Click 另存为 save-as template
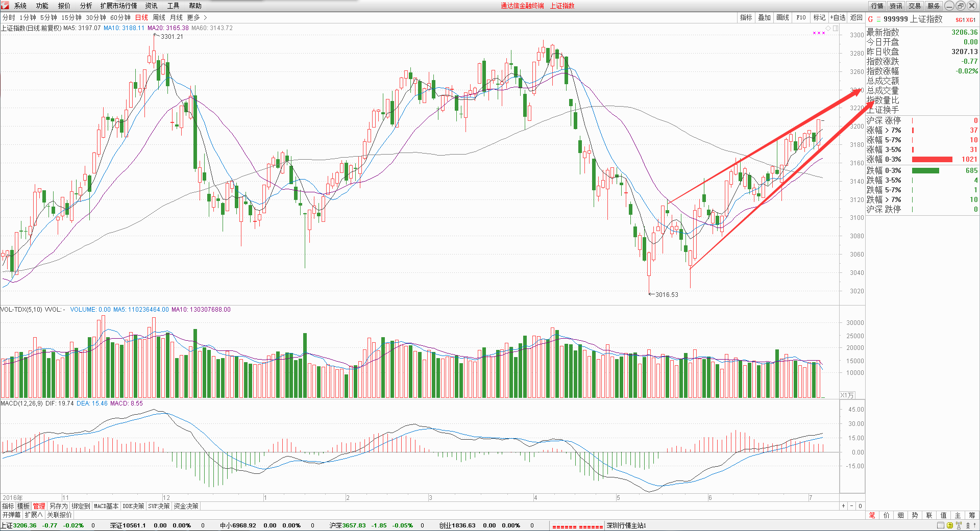This screenshot has width=980, height=531. click(58, 506)
